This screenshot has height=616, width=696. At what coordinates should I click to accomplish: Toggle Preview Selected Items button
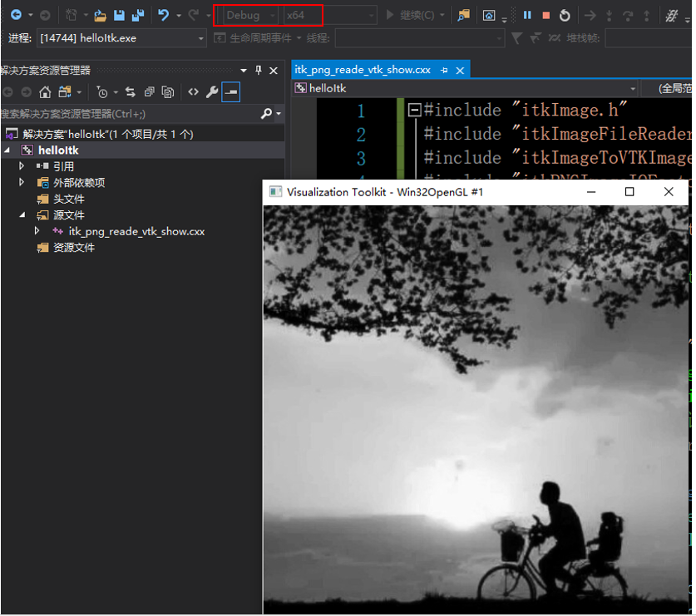pos(231,92)
